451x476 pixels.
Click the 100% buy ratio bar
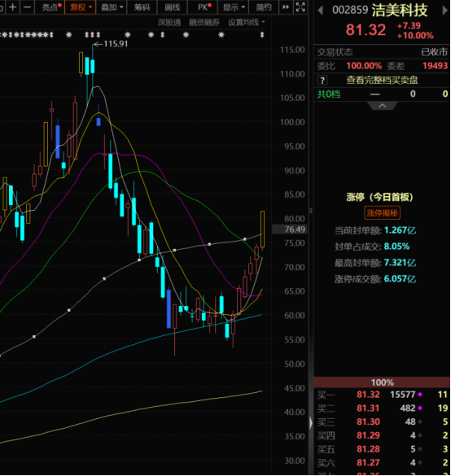[x=382, y=382]
